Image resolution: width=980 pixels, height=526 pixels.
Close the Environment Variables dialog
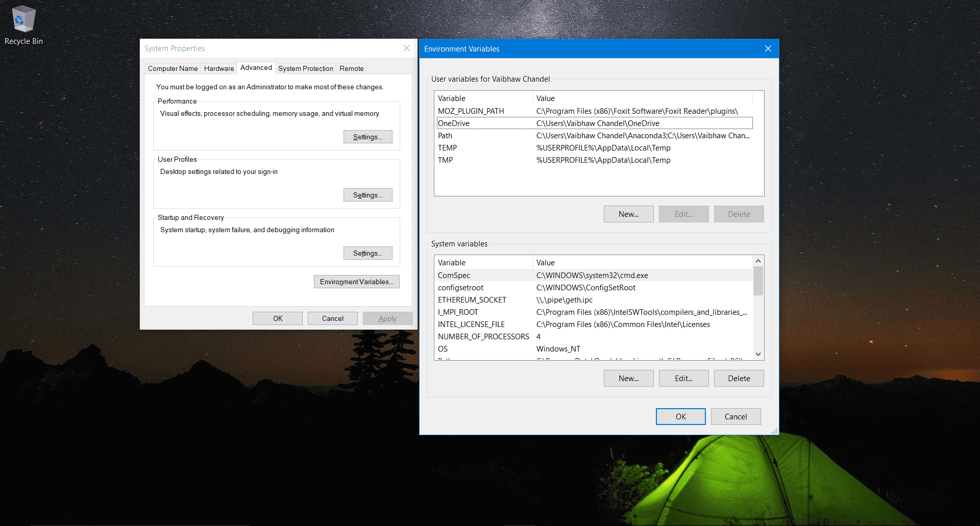tap(768, 48)
